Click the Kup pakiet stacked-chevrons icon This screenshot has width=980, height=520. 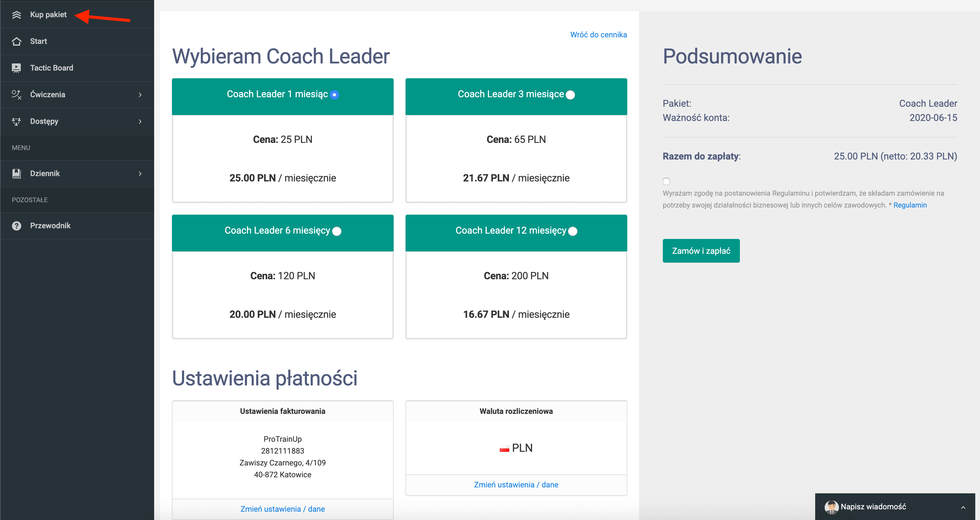click(16, 15)
